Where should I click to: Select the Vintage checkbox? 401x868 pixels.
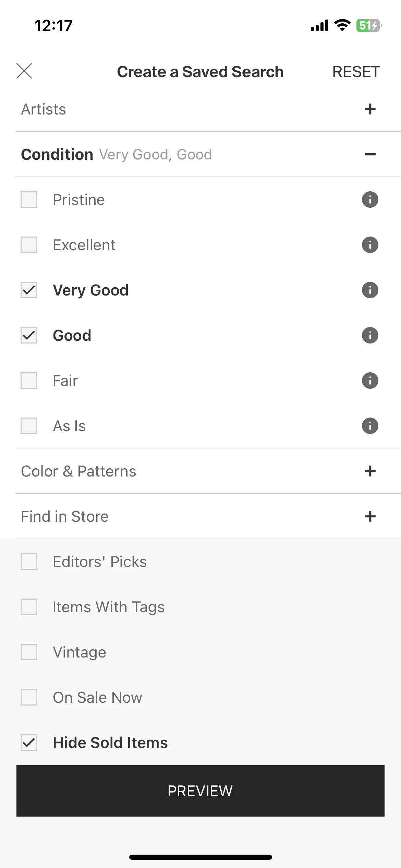29,652
